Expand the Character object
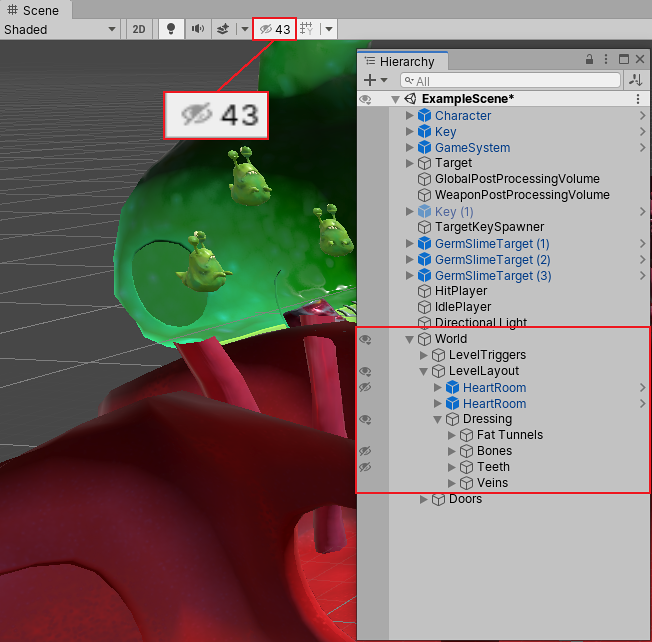The image size is (652, 642). [x=409, y=116]
